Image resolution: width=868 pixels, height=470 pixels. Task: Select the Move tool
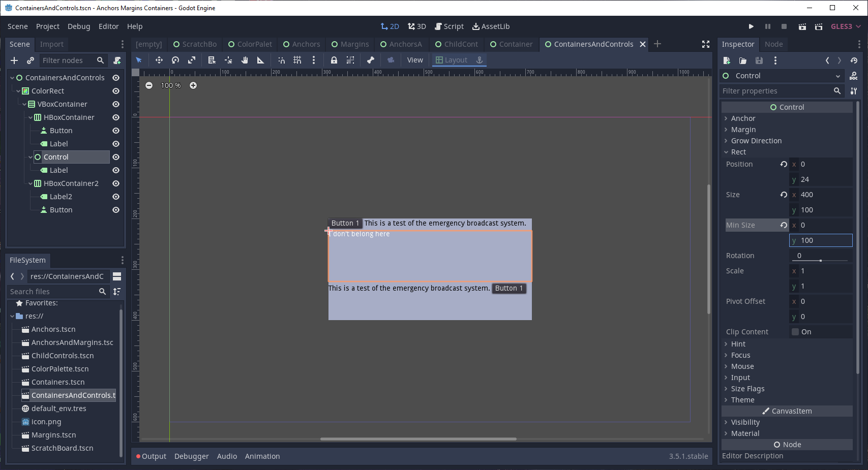(x=159, y=60)
